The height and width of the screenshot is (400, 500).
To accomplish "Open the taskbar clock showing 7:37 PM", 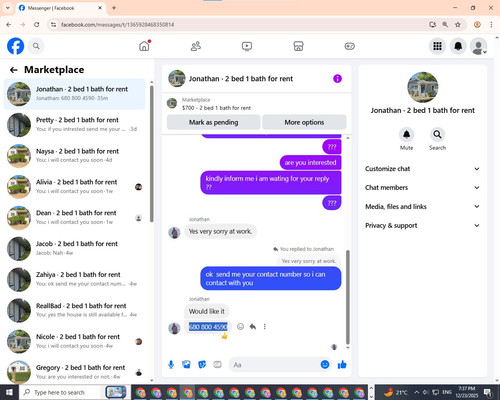I will (x=467, y=392).
